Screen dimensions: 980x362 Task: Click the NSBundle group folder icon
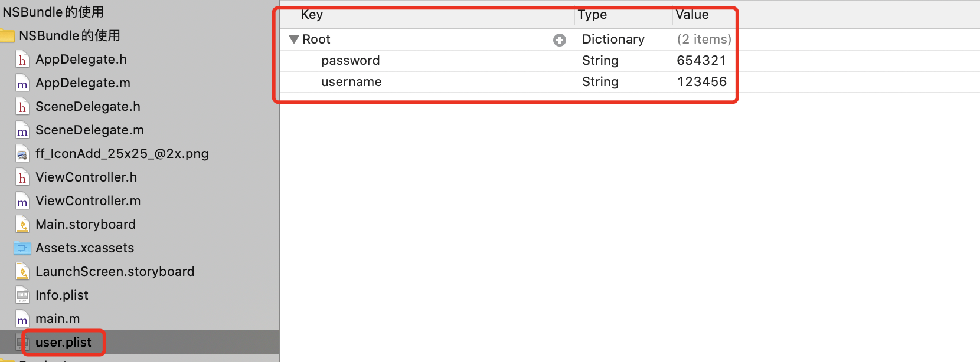click(7, 36)
